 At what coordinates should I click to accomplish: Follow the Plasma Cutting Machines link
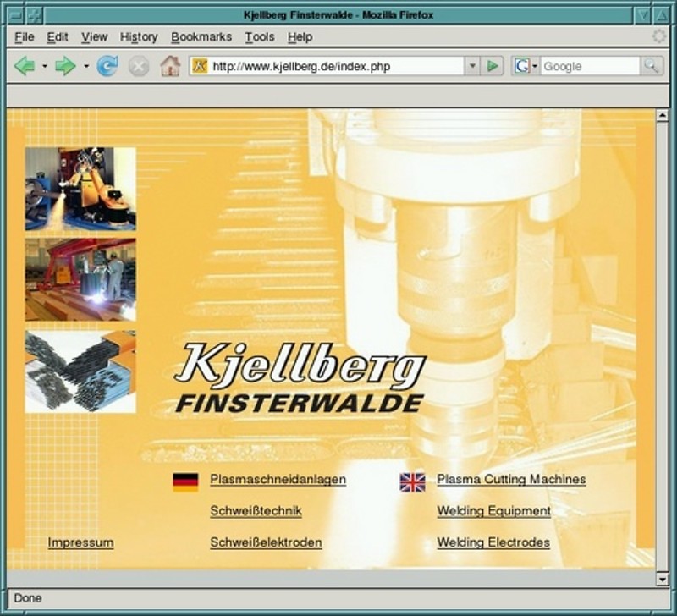[511, 480]
